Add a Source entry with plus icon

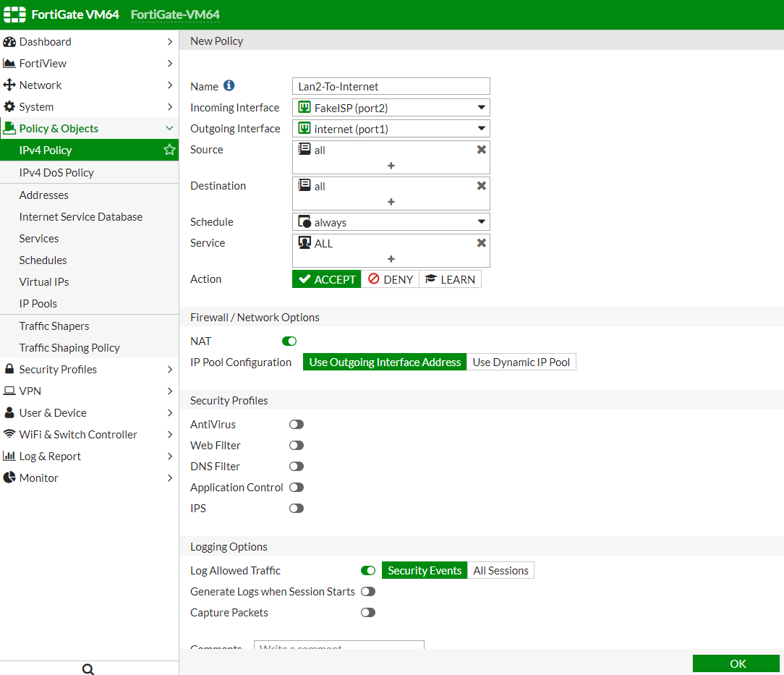point(391,166)
